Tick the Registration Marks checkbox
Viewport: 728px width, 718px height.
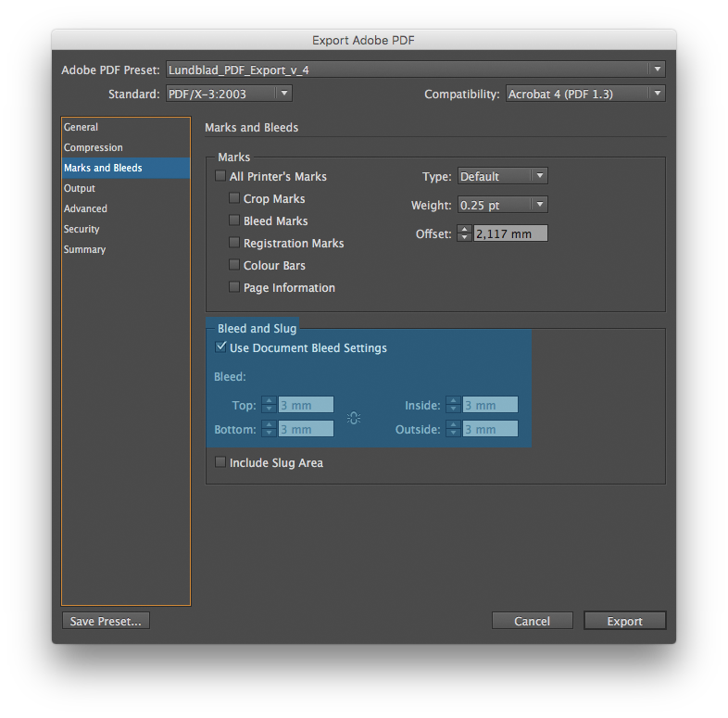pos(234,243)
